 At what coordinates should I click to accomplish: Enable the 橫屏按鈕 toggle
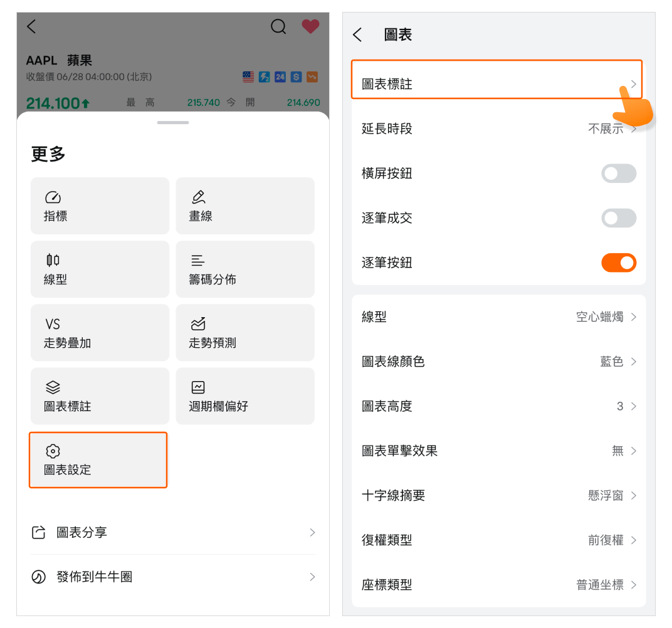(x=618, y=174)
